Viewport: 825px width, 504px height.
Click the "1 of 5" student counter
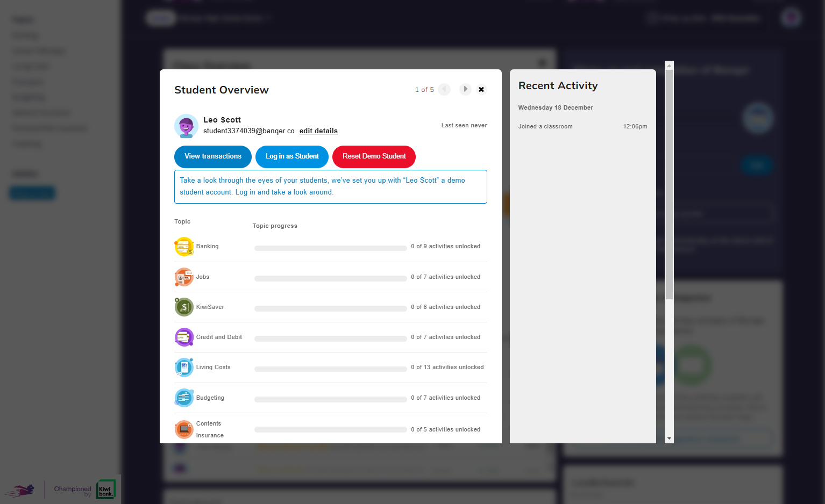(x=424, y=90)
